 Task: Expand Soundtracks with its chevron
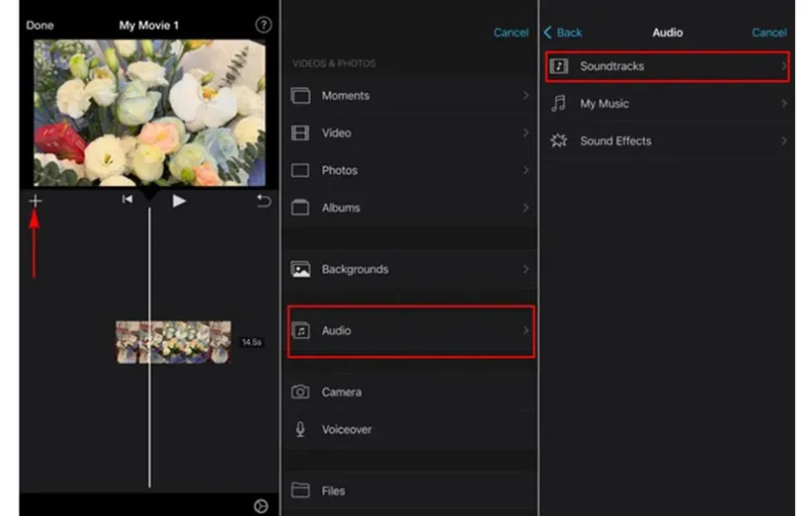784,66
